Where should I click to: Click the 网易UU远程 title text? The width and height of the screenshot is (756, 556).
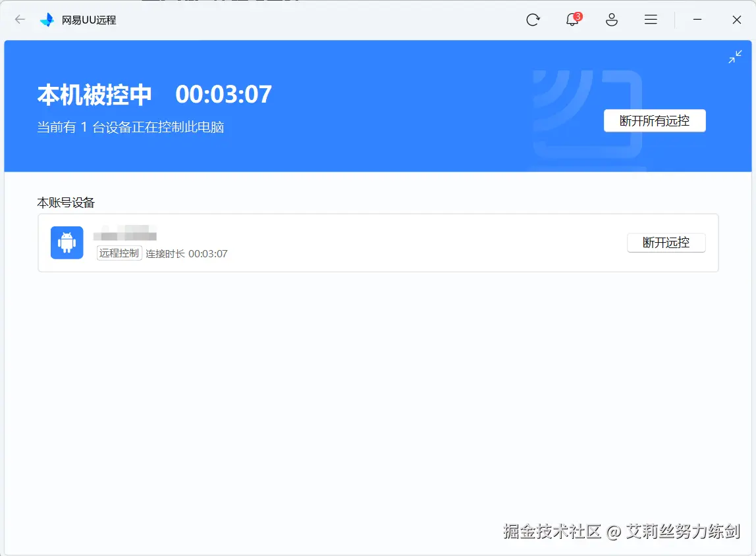tap(89, 20)
